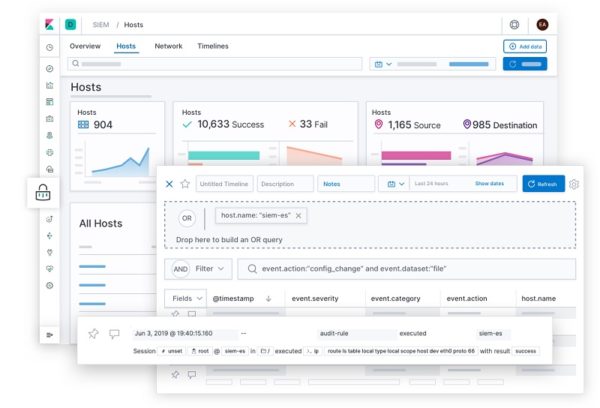Click the Untitled Timeline title field
600x408 pixels.
coord(224,184)
